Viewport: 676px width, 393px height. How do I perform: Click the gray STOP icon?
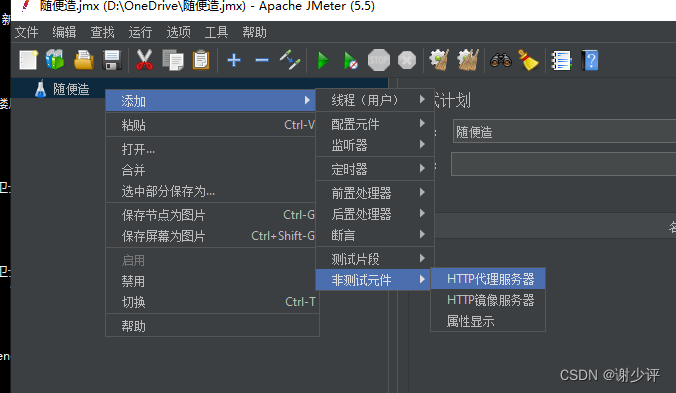coord(379,60)
